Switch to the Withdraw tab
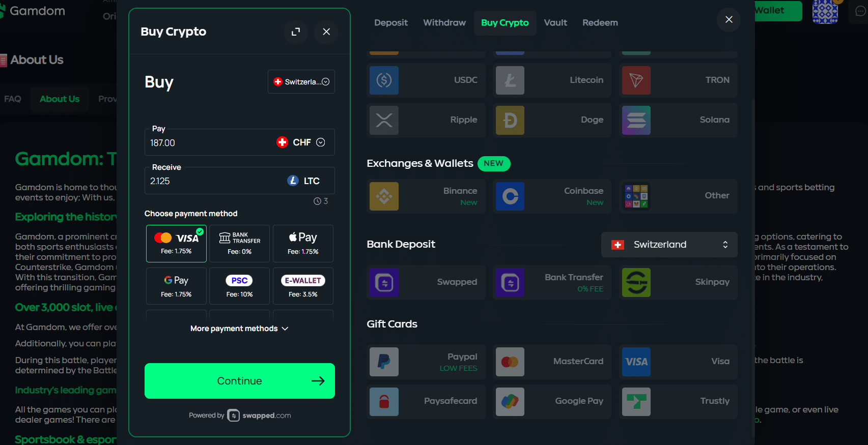 [444, 23]
